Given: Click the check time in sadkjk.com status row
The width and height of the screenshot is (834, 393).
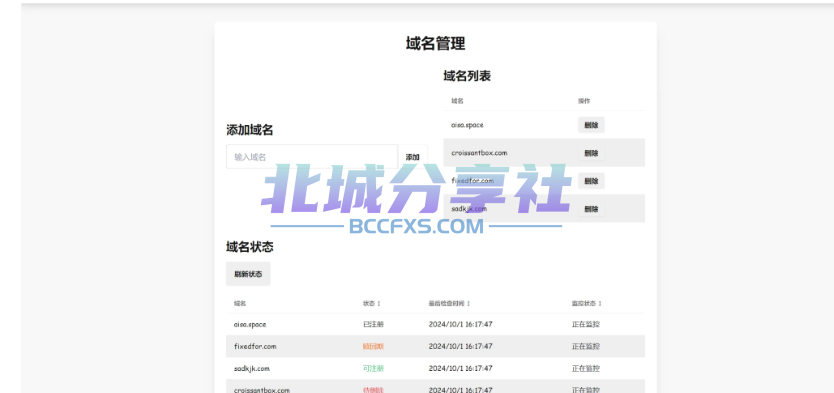Looking at the screenshot, I should (x=461, y=369).
